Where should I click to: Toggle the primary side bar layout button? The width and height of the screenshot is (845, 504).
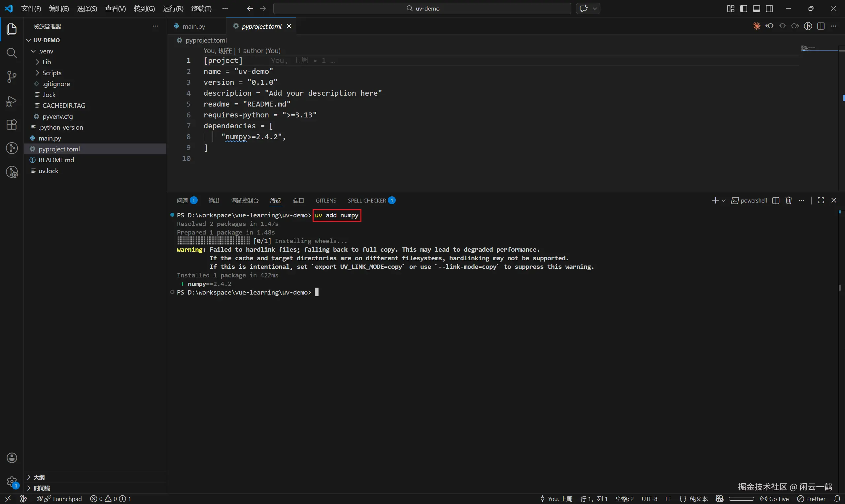point(743,9)
